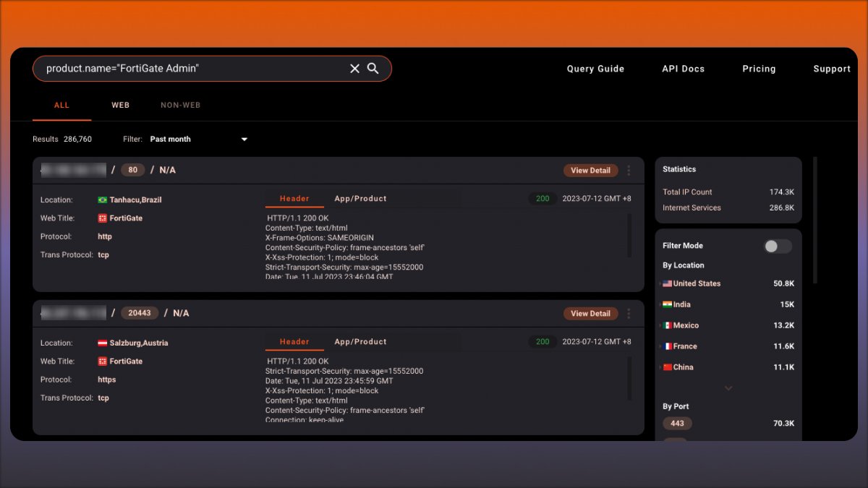Click the United States flag icon

tap(667, 284)
